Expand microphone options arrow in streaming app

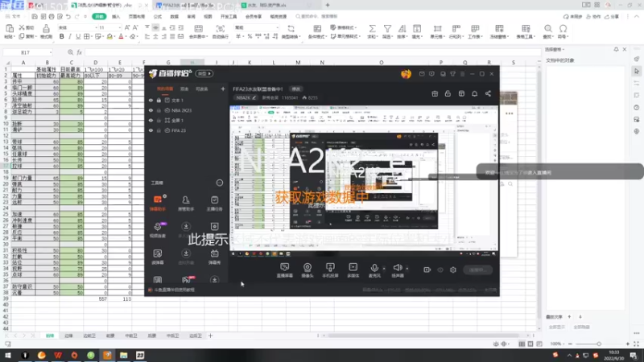pos(384,269)
